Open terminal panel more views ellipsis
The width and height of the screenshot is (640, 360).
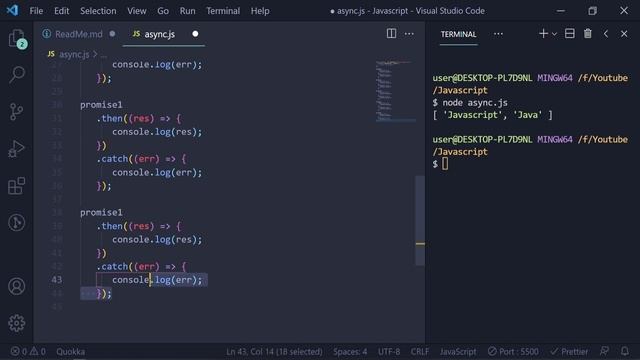tap(498, 34)
